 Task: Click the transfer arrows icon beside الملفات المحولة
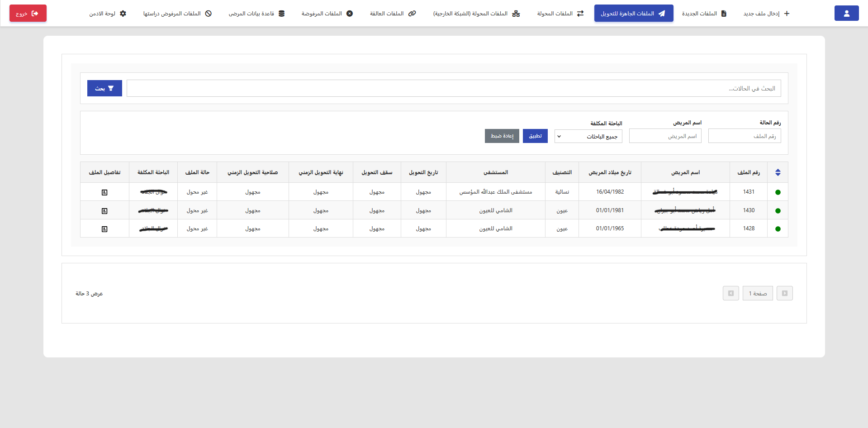581,13
